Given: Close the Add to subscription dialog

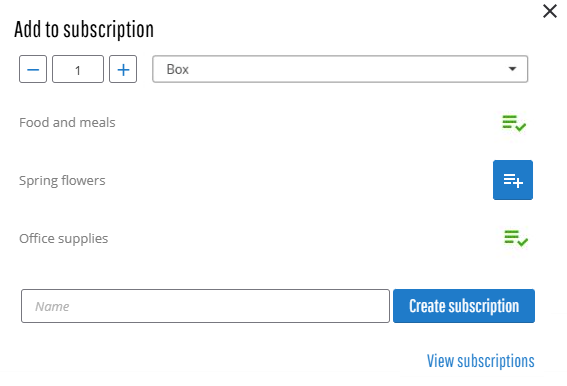Looking at the screenshot, I should tap(550, 11).
